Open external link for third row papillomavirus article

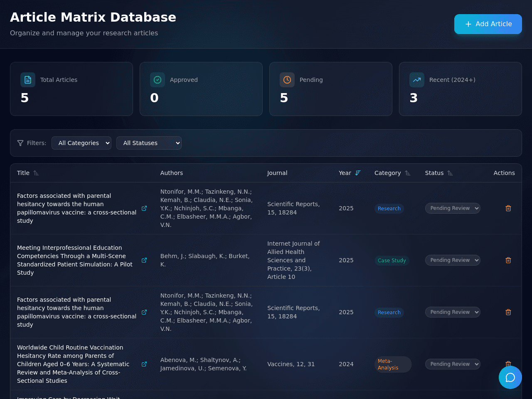pyautogui.click(x=144, y=312)
